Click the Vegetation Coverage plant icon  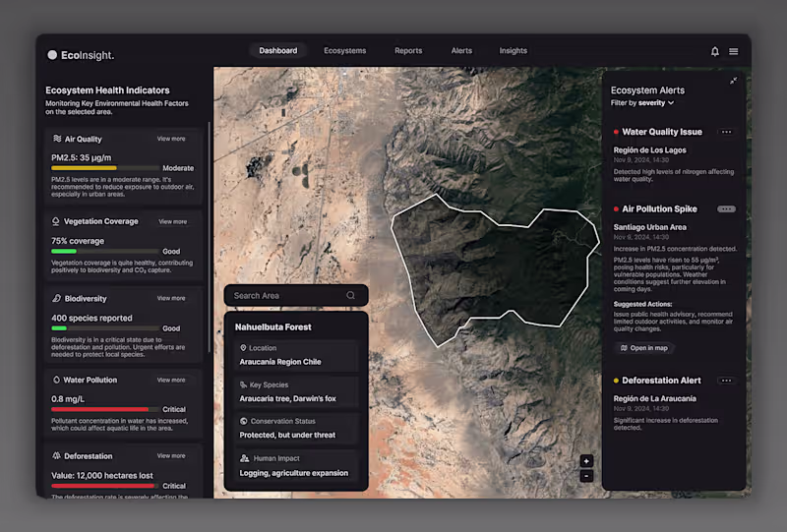[56, 221]
